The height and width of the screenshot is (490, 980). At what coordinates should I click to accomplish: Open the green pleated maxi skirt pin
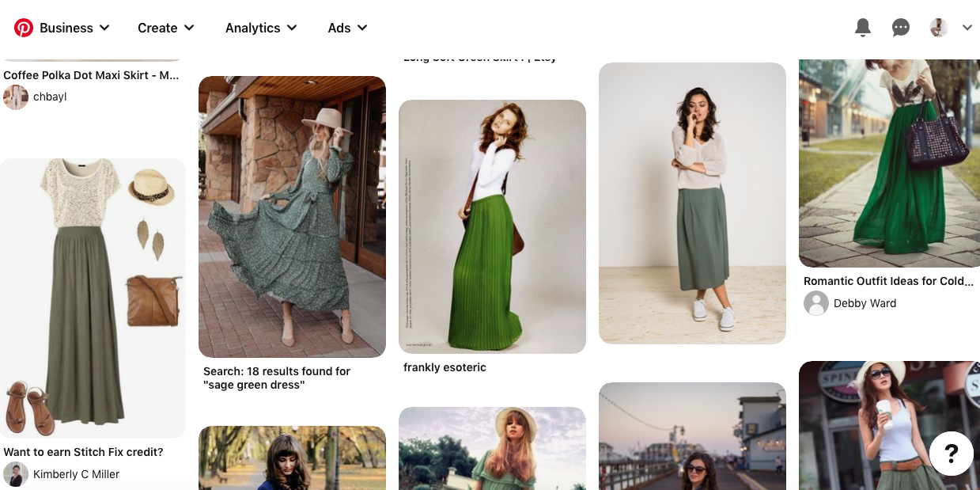pos(492,226)
